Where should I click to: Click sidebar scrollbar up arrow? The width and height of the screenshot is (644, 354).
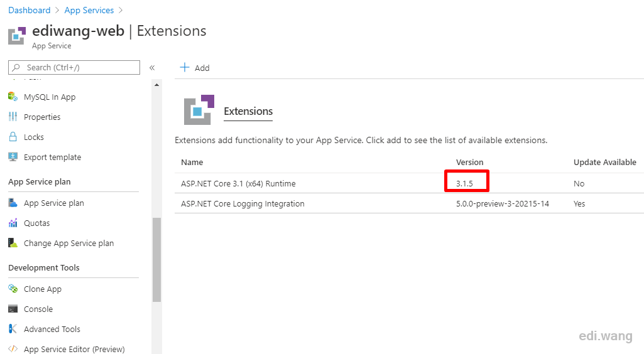click(x=156, y=85)
